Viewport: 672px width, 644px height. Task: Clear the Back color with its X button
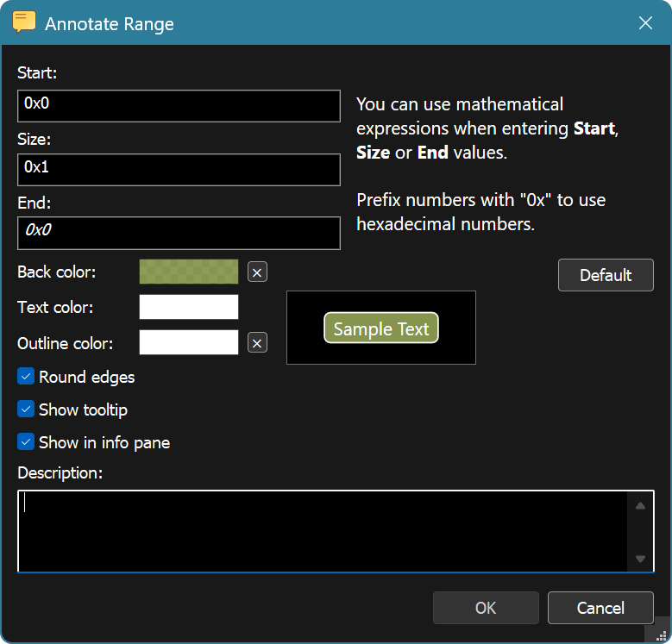257,272
